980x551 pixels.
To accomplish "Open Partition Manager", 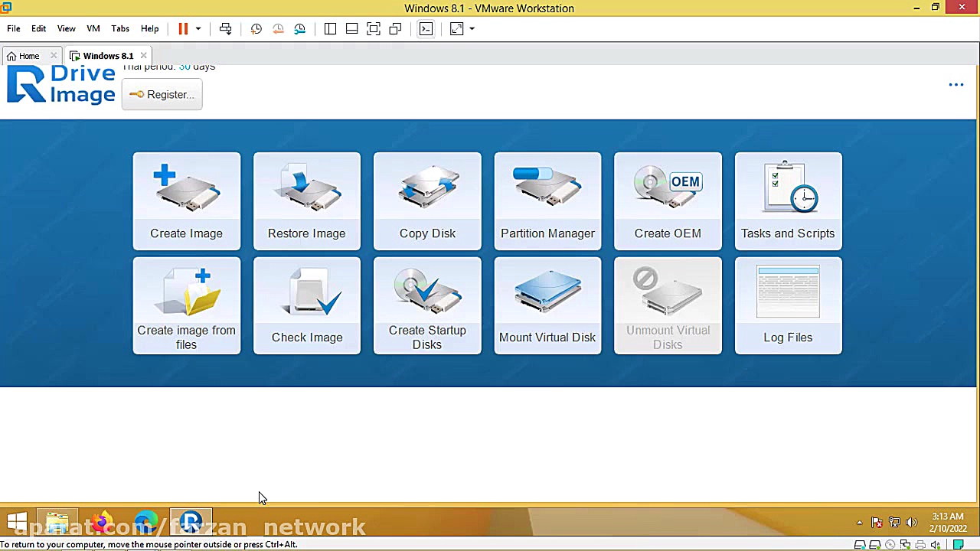I will (547, 201).
